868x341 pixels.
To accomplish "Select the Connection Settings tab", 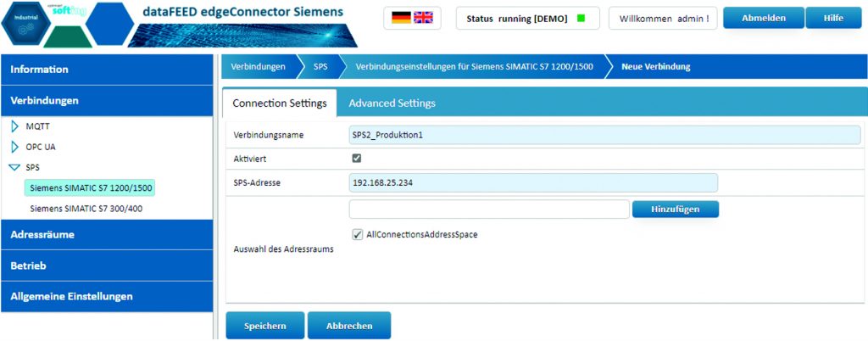I will coord(279,103).
